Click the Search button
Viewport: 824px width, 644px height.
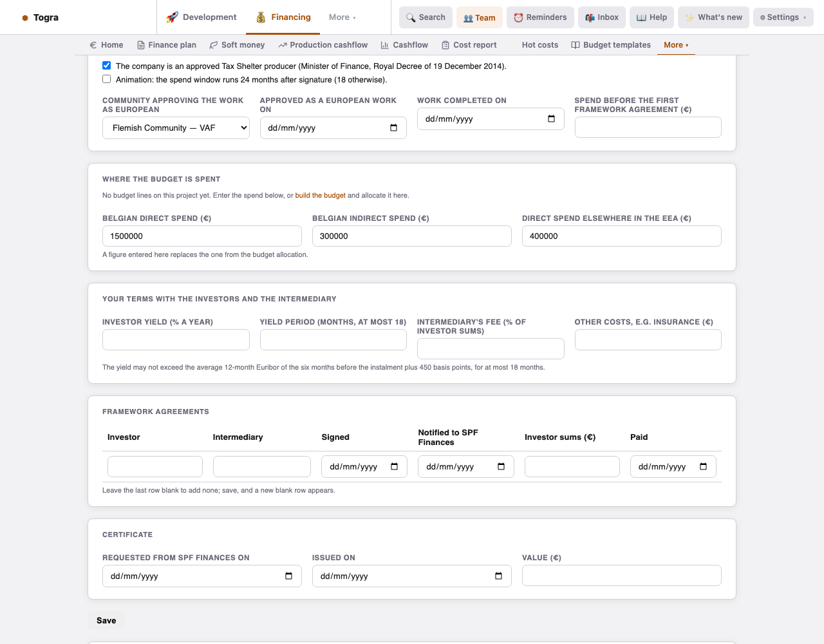coord(426,17)
